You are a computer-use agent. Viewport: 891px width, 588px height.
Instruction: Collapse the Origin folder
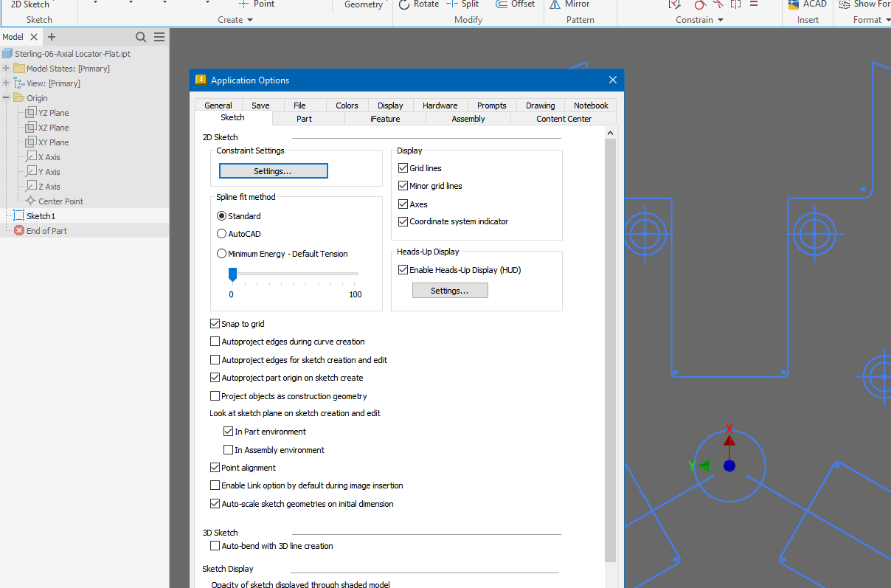(6, 97)
